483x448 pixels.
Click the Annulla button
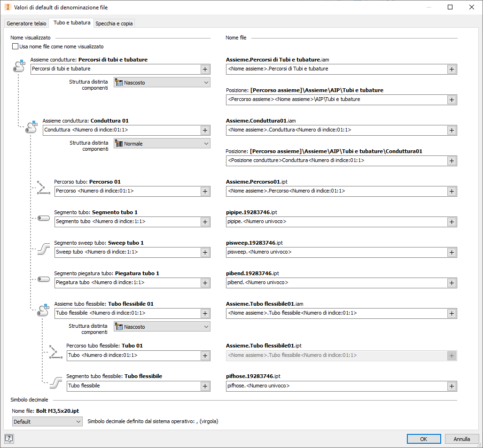(x=461, y=439)
